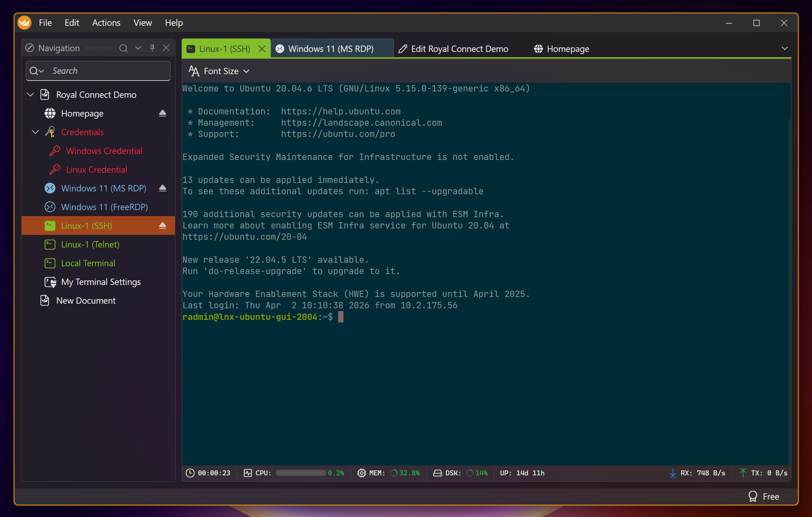Disconnect Windows 11 (MS RDP) via eject icon
The width and height of the screenshot is (812, 517).
[x=163, y=188]
